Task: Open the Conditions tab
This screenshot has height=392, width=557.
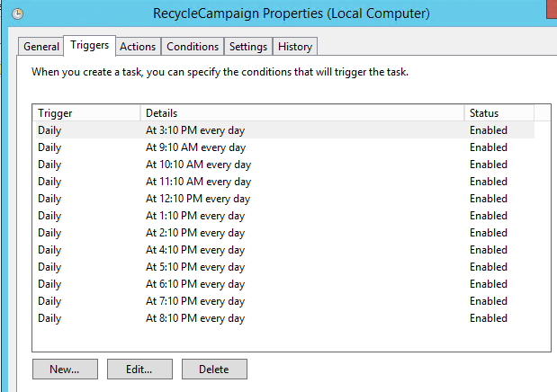Action: click(193, 47)
